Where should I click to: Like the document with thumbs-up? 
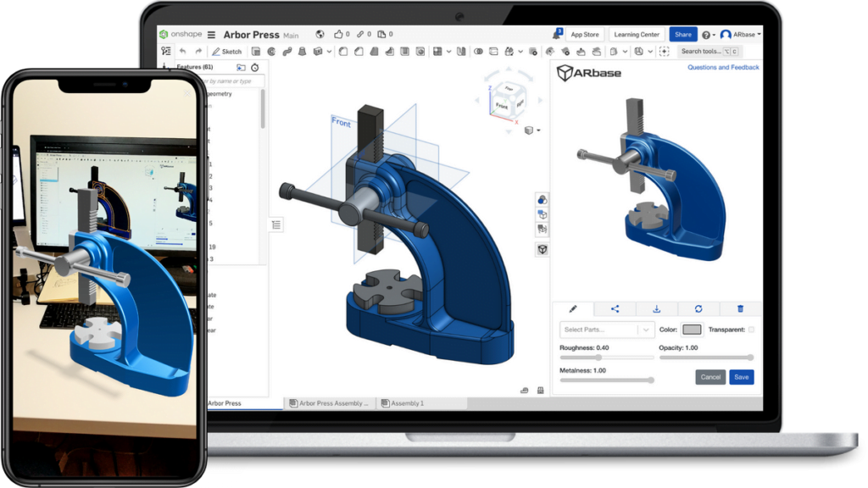point(338,34)
